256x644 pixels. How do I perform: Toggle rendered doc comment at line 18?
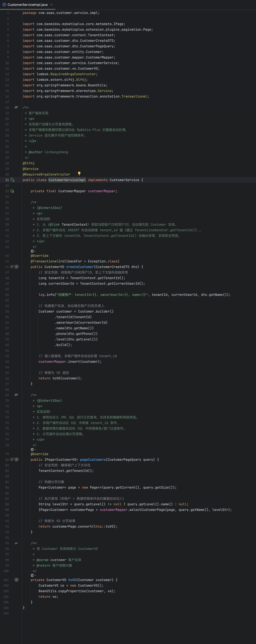tap(16, 108)
